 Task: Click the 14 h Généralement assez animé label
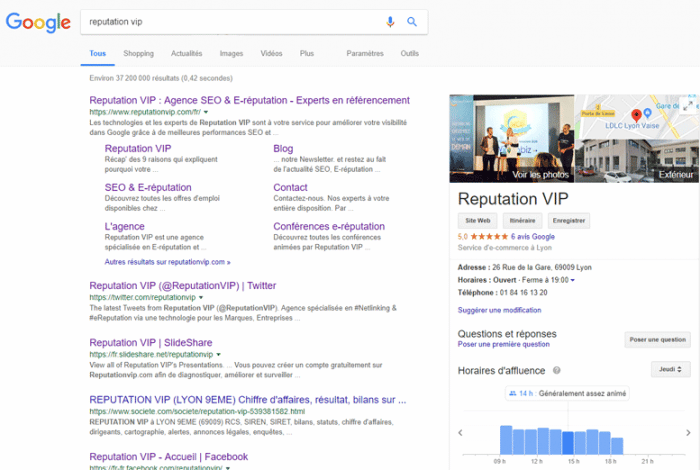(x=567, y=393)
